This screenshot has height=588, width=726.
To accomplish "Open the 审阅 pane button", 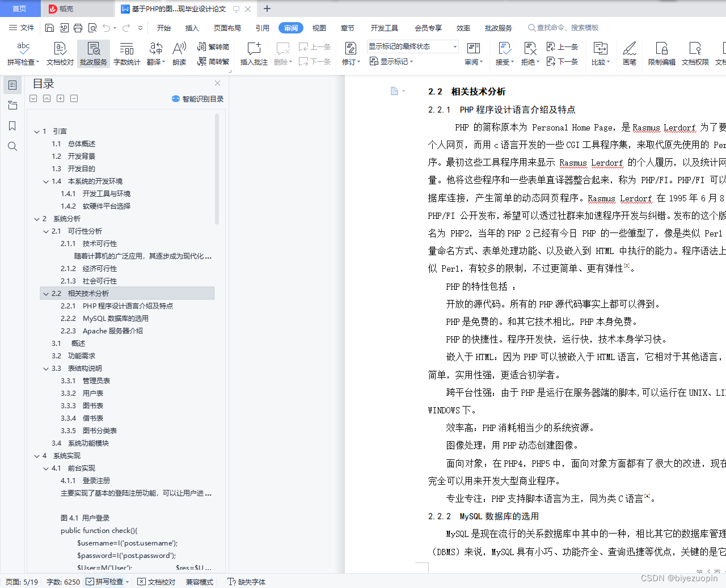I will pos(474,54).
